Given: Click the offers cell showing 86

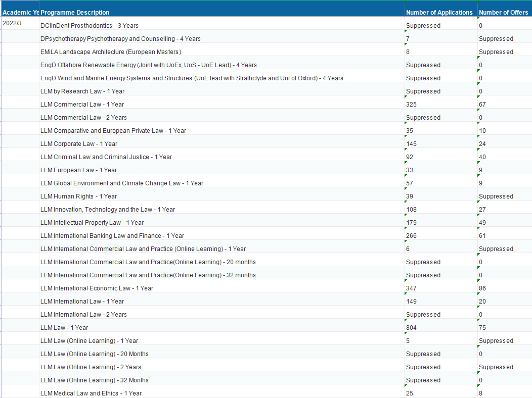Looking at the screenshot, I should [x=482, y=288].
